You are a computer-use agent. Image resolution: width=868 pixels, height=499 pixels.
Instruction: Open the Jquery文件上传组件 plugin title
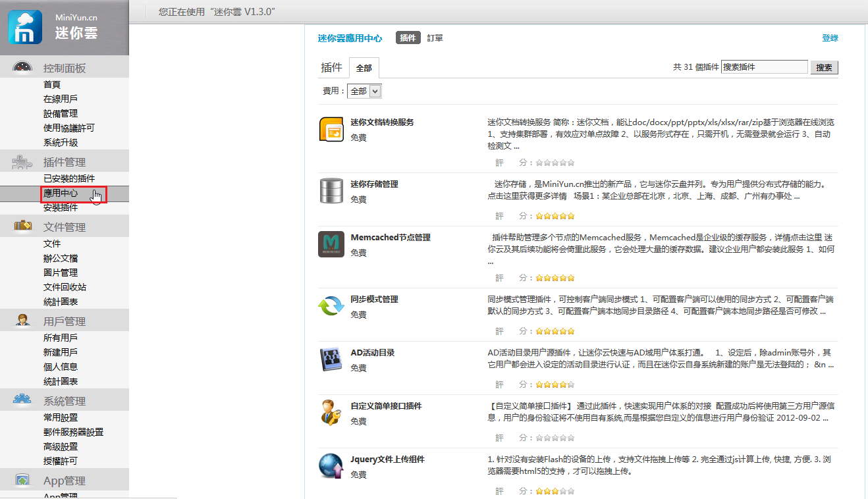pyautogui.click(x=389, y=460)
